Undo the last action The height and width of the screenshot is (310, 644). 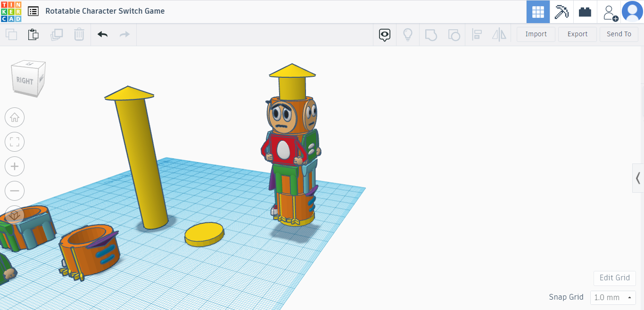(x=102, y=34)
